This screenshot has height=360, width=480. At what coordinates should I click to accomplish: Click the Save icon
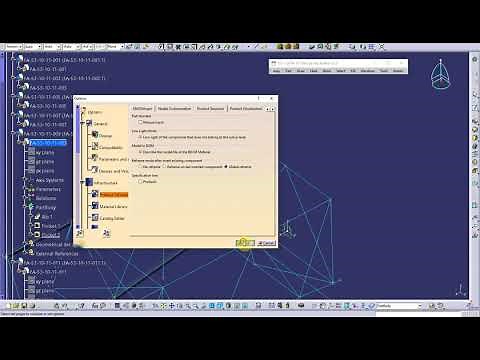[x=24, y=305]
